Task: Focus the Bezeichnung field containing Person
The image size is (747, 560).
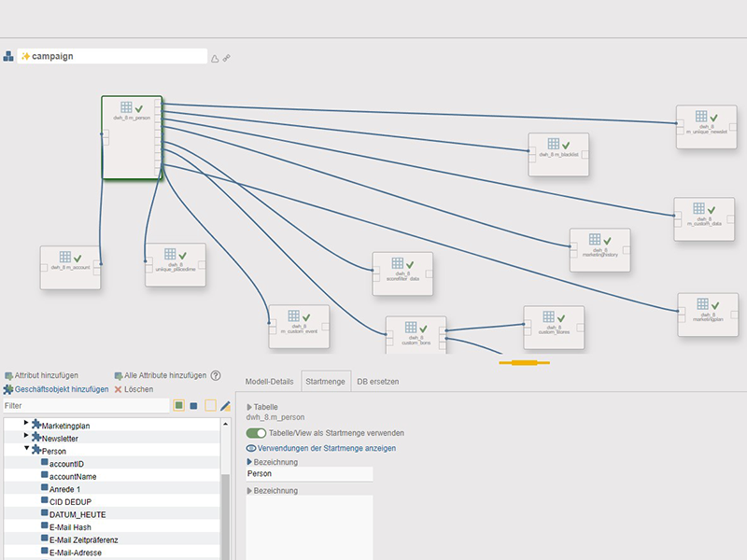Action: 309,474
